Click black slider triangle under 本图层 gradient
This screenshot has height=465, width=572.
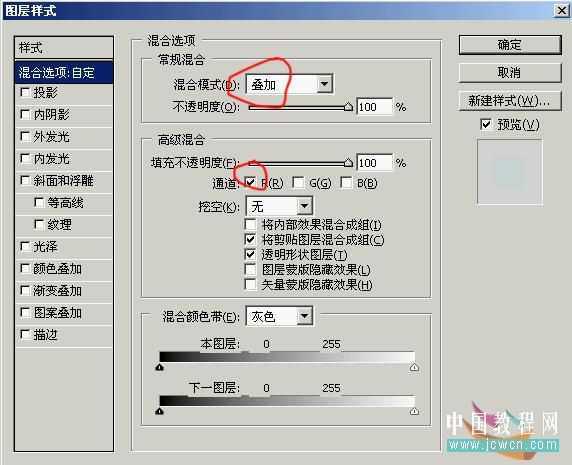(159, 367)
